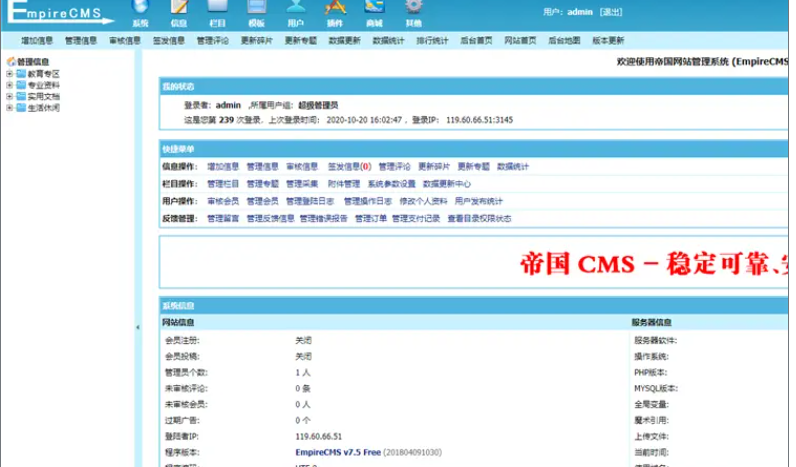
Task: Click 更新碎片 link in the quick menu
Action: click(x=434, y=166)
